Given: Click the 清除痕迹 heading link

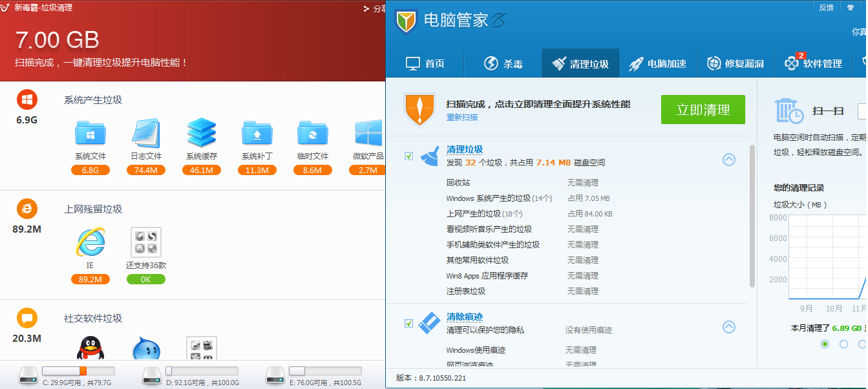Looking at the screenshot, I should [x=465, y=317].
